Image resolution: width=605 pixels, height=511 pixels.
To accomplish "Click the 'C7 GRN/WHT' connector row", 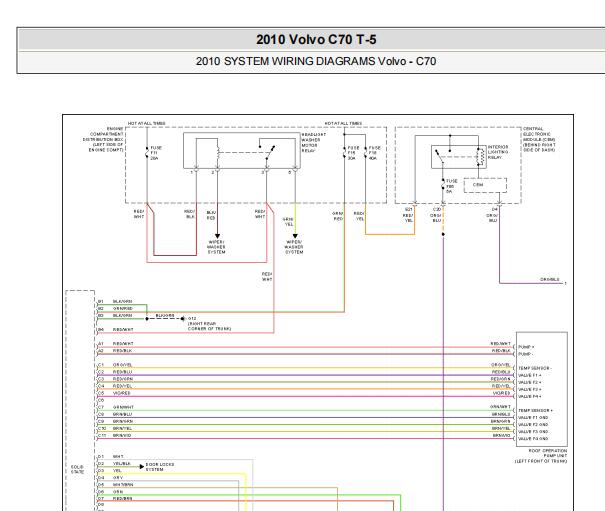I will [116, 407].
